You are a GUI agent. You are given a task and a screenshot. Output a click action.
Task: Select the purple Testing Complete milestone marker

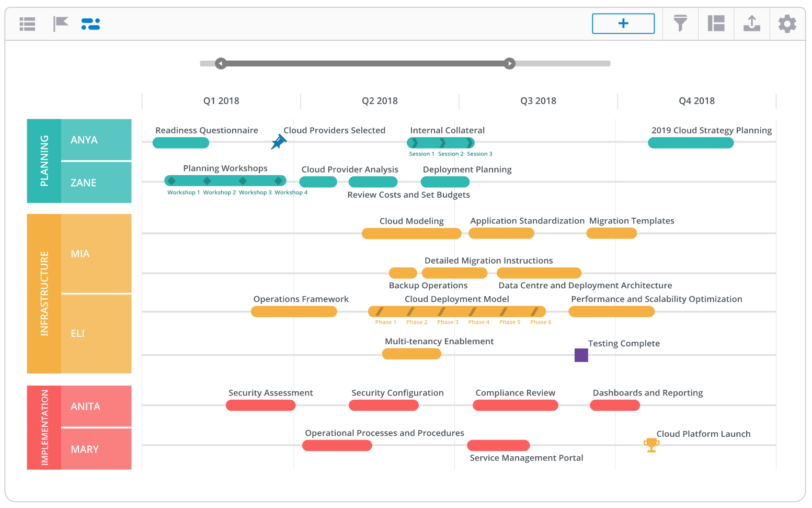(x=581, y=355)
